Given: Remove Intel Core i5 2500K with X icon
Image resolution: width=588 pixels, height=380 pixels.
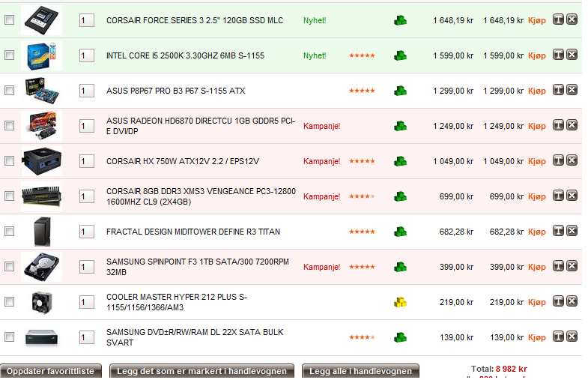Looking at the screenshot, I should (572, 55).
